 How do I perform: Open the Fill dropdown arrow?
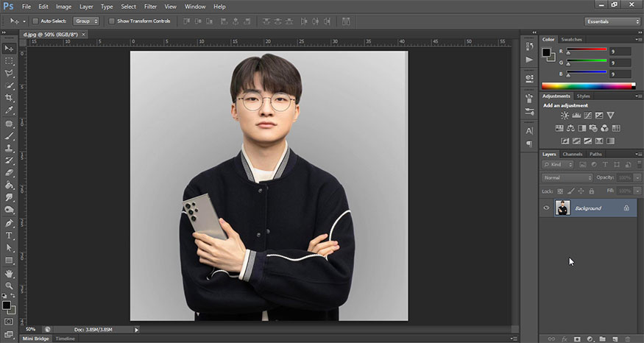(637, 191)
